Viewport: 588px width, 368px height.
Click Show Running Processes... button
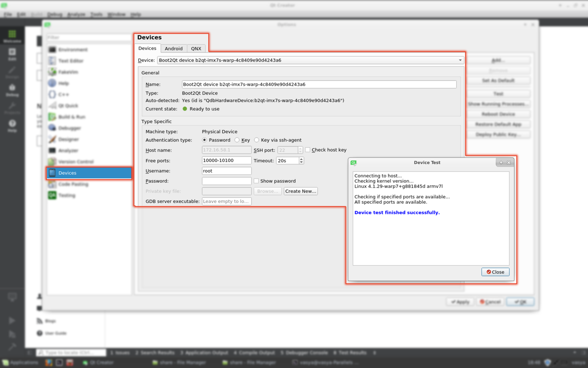click(x=498, y=104)
